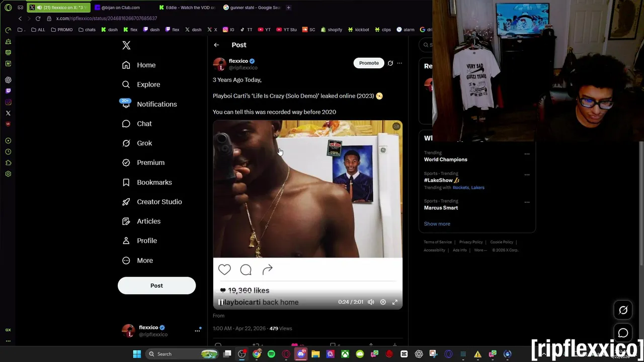644x362 pixels.
Task: Click Show more under trends
Action: [437, 224]
